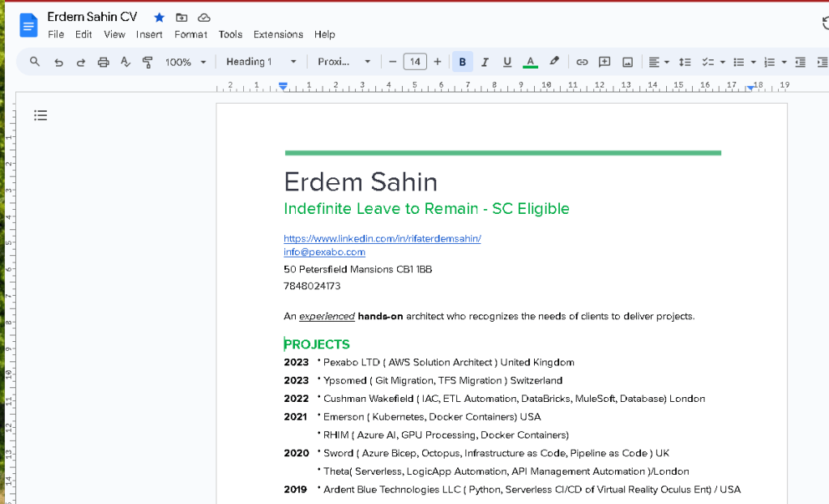Decrease the indent
Image resolution: width=829 pixels, height=504 pixels.
point(800,62)
